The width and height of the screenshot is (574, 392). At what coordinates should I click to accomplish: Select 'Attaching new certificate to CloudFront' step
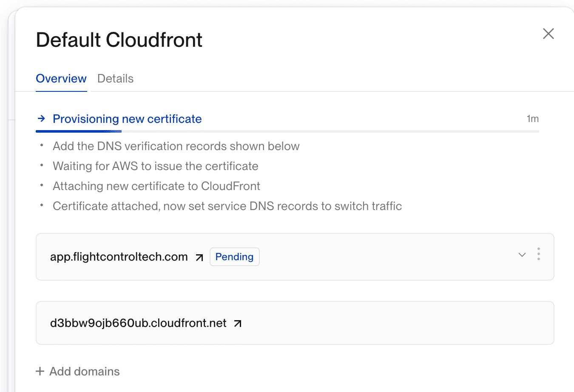[156, 186]
